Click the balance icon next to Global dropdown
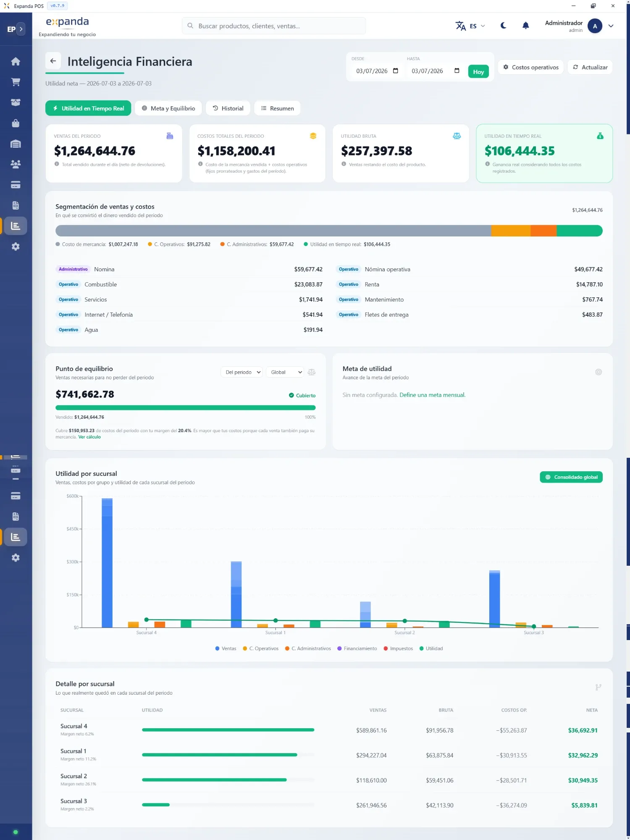 [x=312, y=372]
